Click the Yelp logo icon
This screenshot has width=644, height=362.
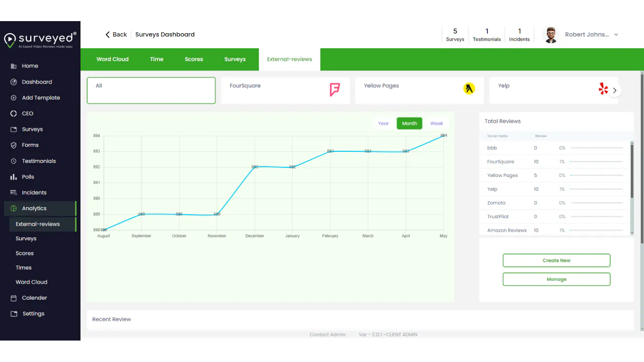pyautogui.click(x=603, y=89)
